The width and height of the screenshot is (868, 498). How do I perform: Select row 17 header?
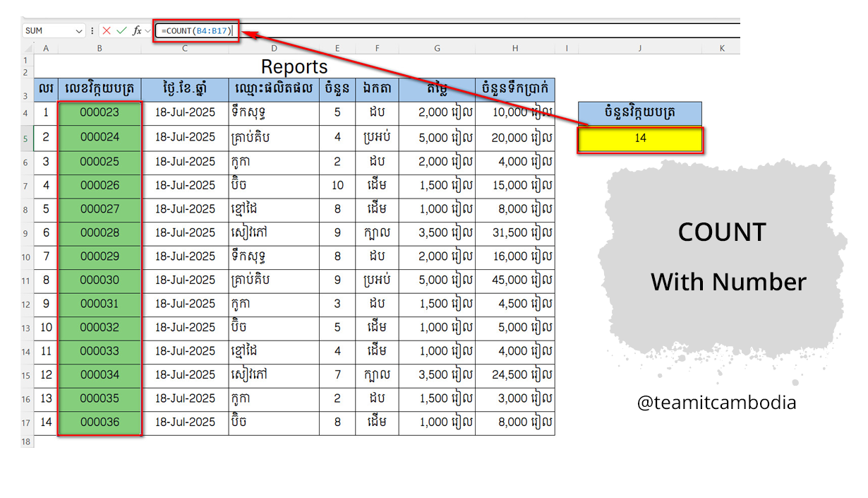pyautogui.click(x=27, y=424)
